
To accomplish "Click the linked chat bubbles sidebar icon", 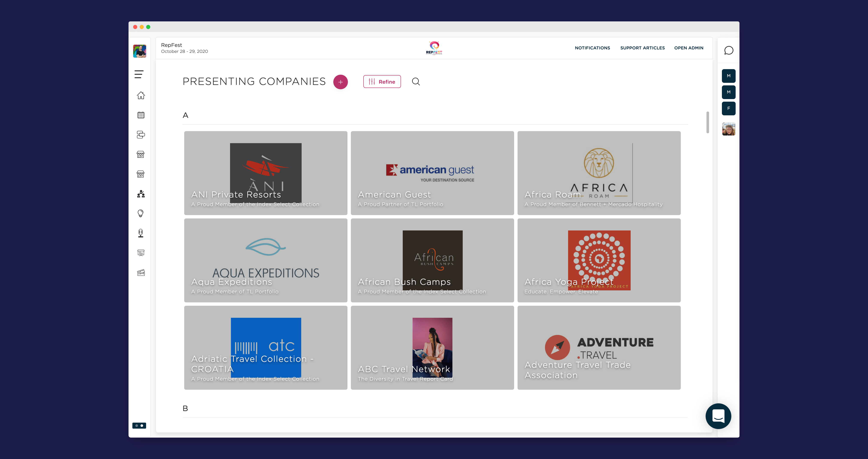I will pyautogui.click(x=141, y=135).
